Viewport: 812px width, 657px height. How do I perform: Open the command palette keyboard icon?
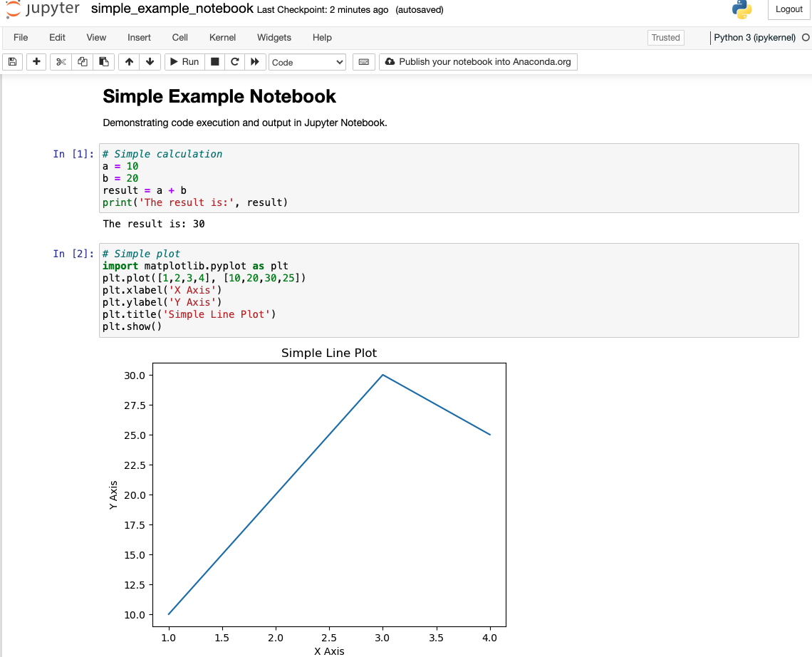pos(363,62)
